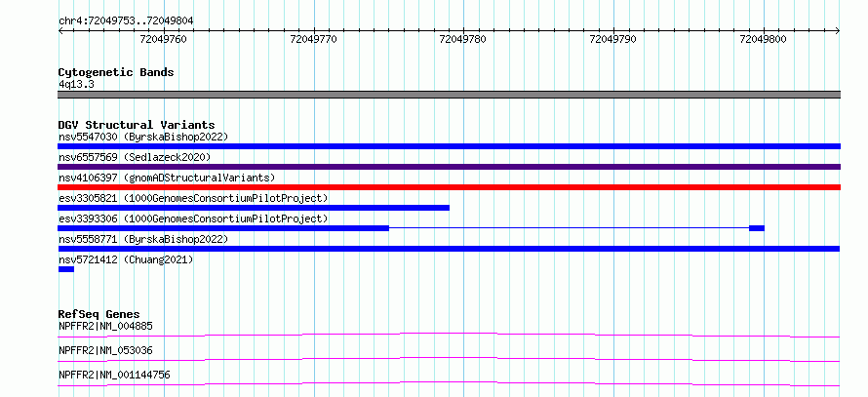
Task: Click ruler position 72049800
Action: pos(763,39)
